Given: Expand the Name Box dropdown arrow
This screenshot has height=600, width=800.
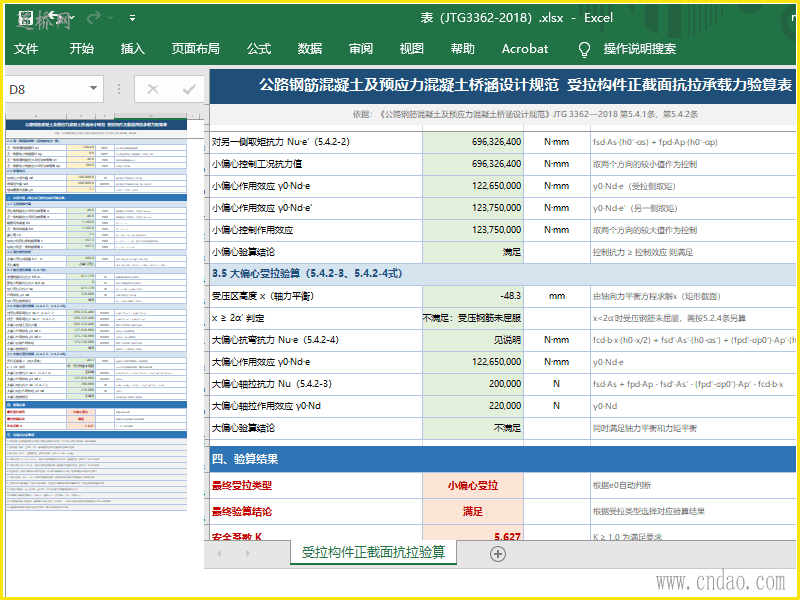Looking at the screenshot, I should pos(93,88).
